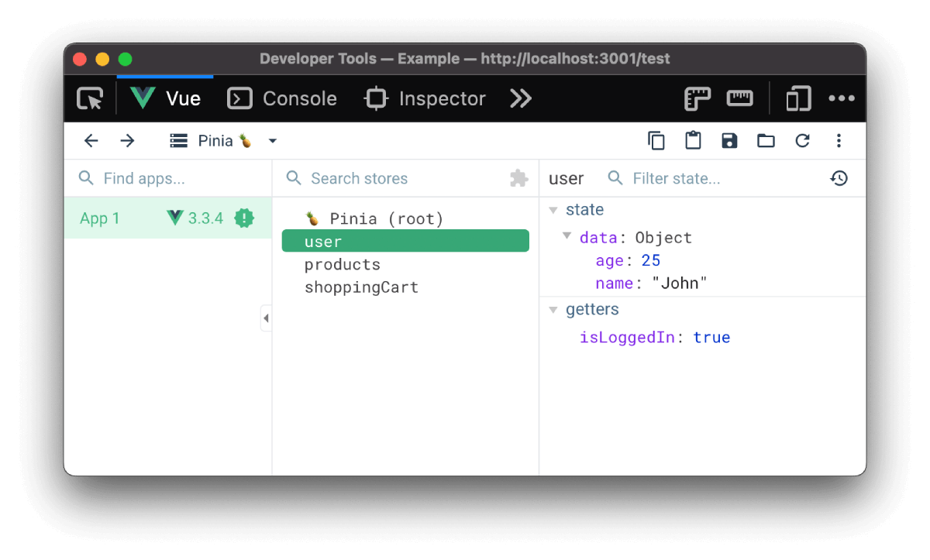Click the plugin puzzle piece icon
The height and width of the screenshot is (560, 930).
pos(518,179)
